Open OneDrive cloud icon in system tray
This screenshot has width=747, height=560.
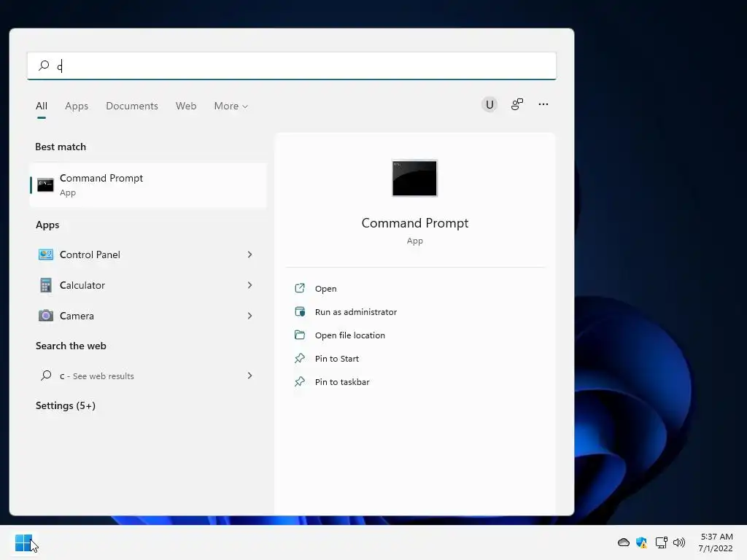coord(624,542)
